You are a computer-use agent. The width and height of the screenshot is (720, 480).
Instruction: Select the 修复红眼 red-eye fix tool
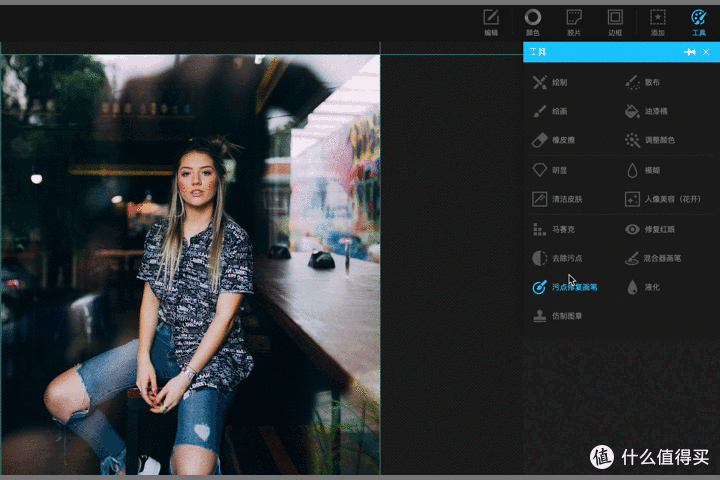click(650, 229)
